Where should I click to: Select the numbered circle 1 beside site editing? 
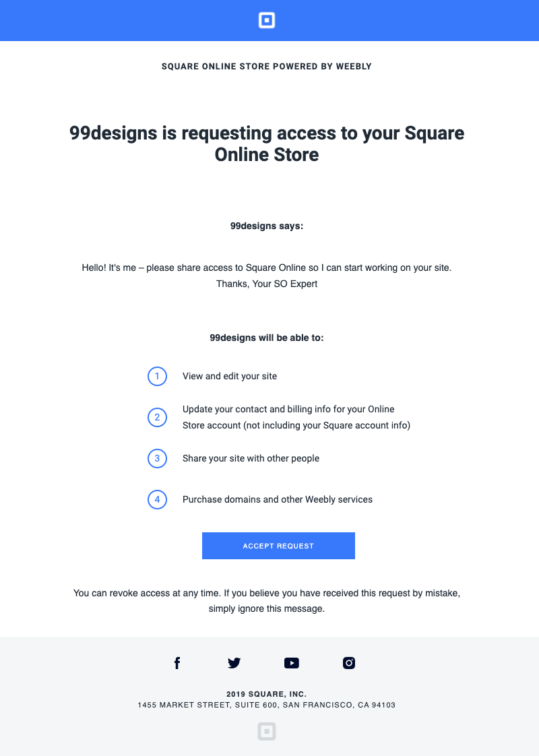point(157,376)
